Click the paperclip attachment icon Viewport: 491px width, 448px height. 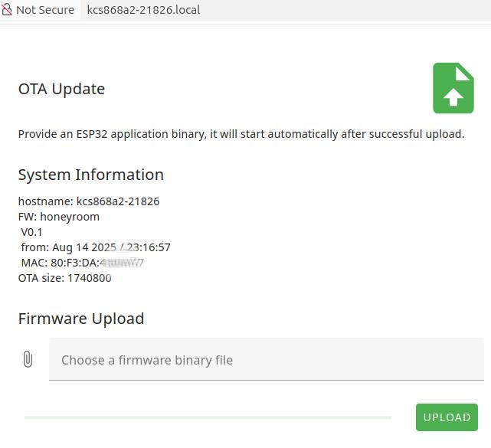(x=28, y=359)
